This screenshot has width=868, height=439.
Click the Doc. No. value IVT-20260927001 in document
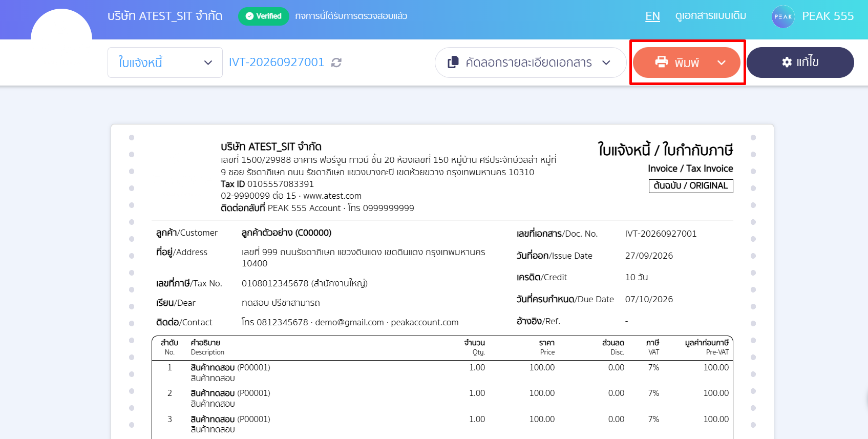pos(661,234)
